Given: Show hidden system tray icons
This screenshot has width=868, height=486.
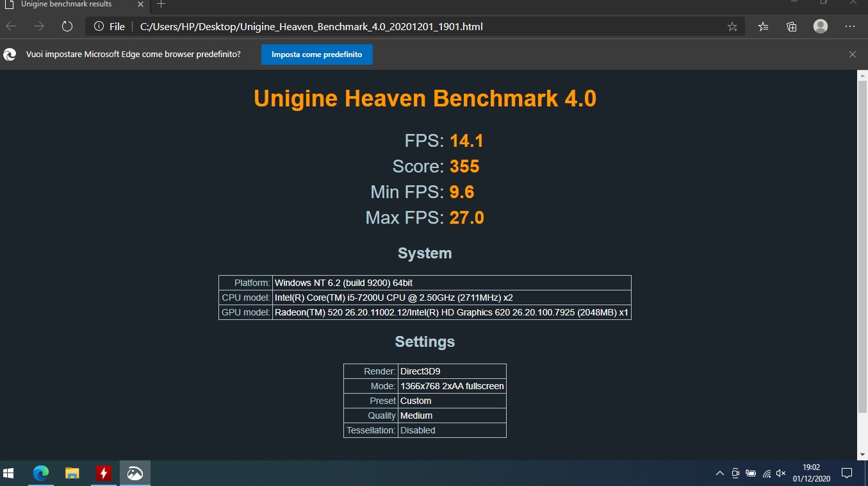Looking at the screenshot, I should pos(719,474).
